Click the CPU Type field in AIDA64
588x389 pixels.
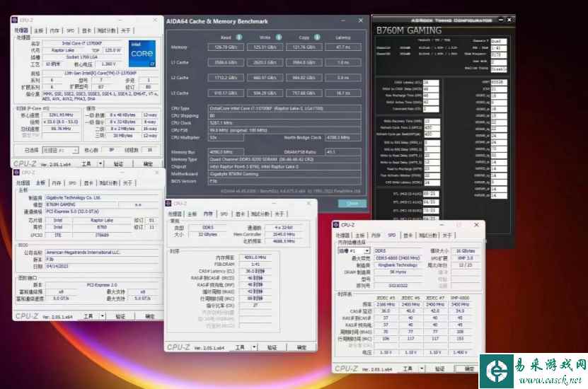284,108
